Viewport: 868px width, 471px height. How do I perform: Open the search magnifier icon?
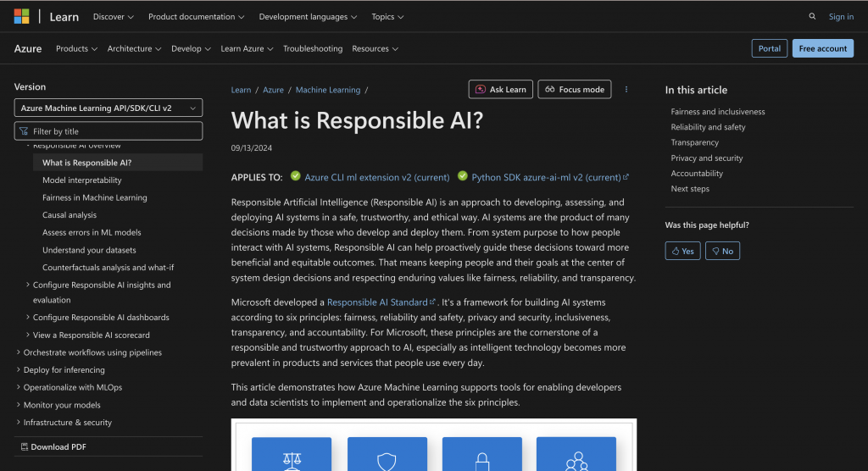(x=812, y=17)
